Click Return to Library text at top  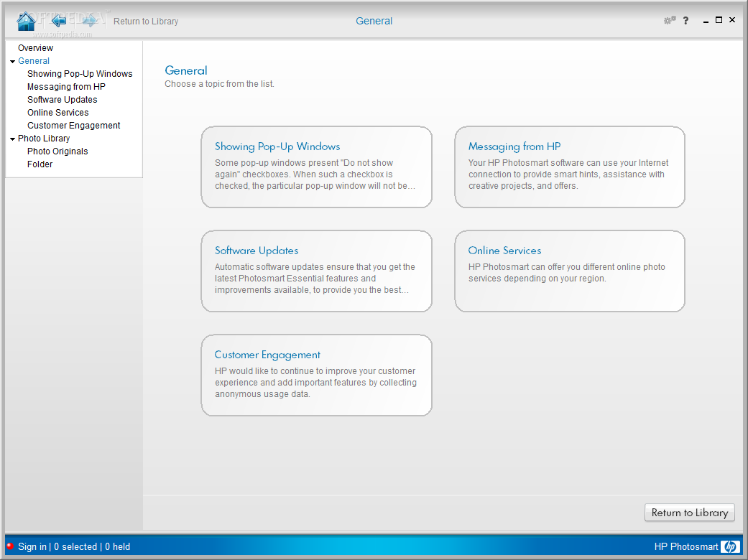tap(145, 22)
